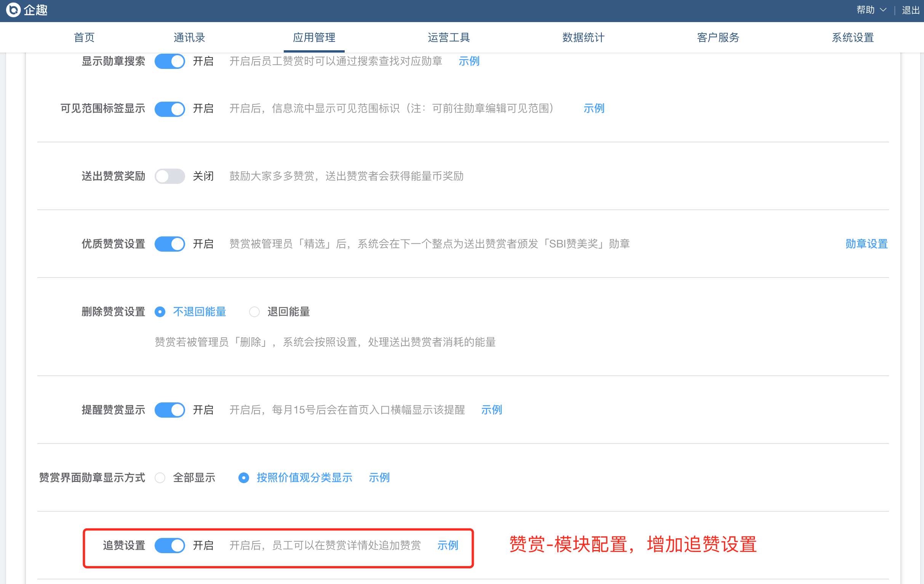Disable the 显示勋章搜索 toggle
924x584 pixels.
pos(169,61)
